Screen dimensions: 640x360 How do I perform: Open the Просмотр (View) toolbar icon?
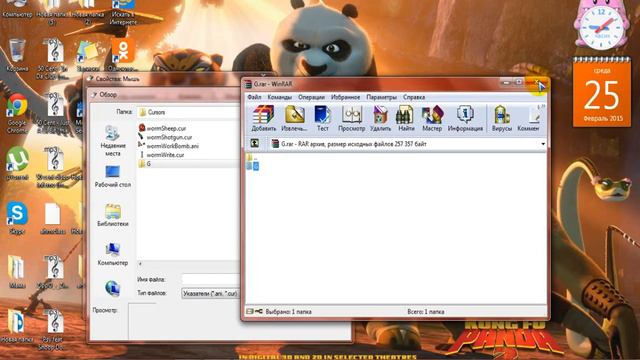tap(351, 118)
